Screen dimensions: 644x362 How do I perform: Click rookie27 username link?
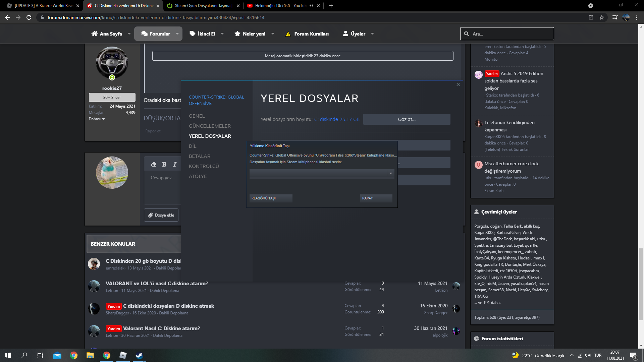pyautogui.click(x=112, y=88)
